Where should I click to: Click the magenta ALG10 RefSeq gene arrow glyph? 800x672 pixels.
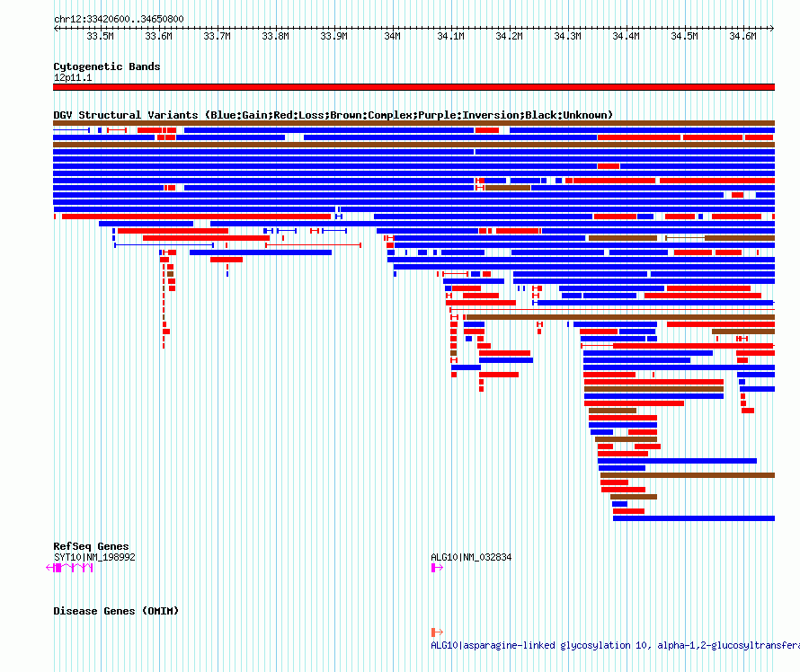[x=437, y=568]
